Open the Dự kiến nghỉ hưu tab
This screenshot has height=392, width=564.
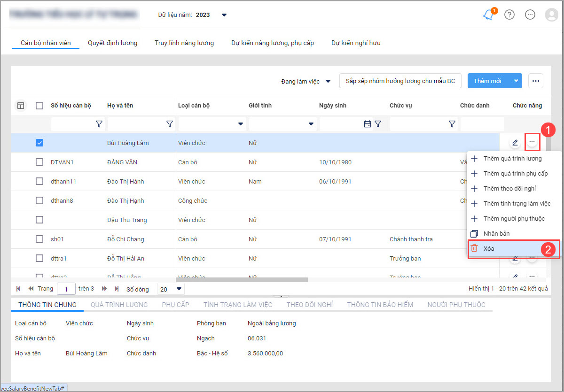pos(356,43)
